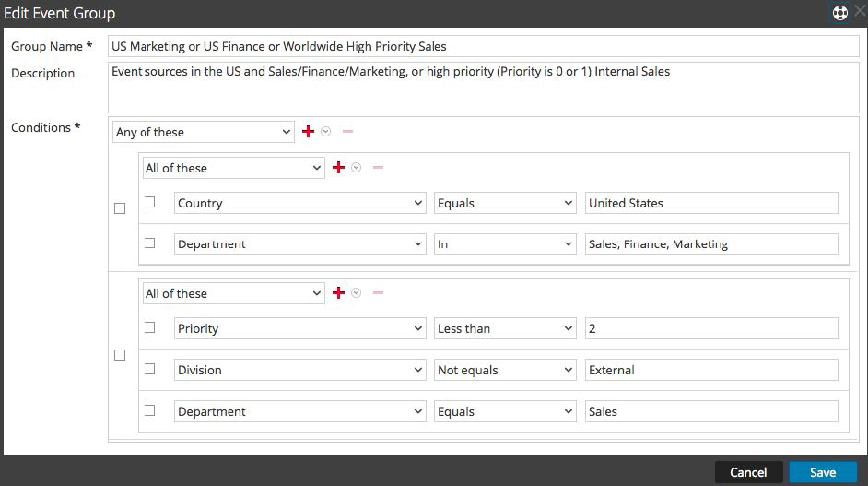Click the help lifebuoy icon in title bar

tap(839, 13)
